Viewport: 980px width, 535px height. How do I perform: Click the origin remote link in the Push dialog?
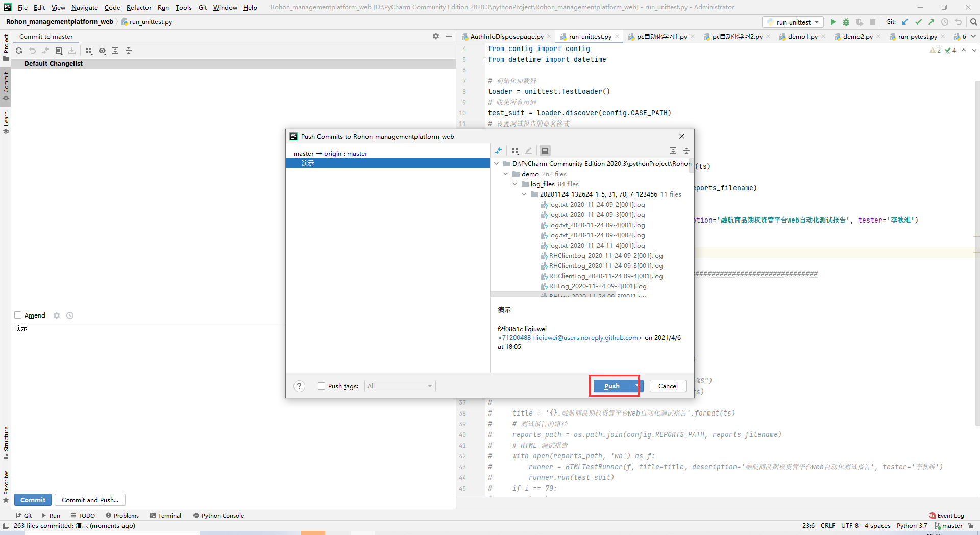coord(333,154)
